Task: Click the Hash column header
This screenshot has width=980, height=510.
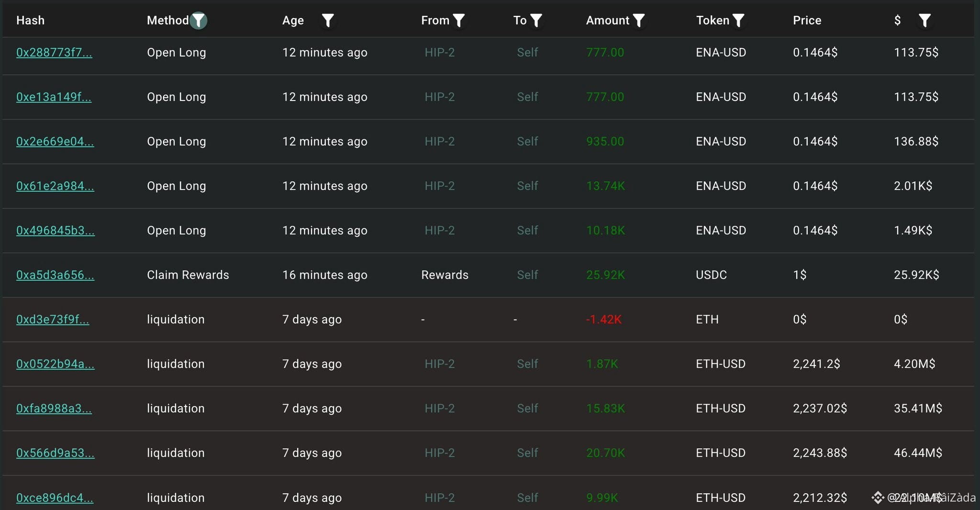Action: pos(30,20)
